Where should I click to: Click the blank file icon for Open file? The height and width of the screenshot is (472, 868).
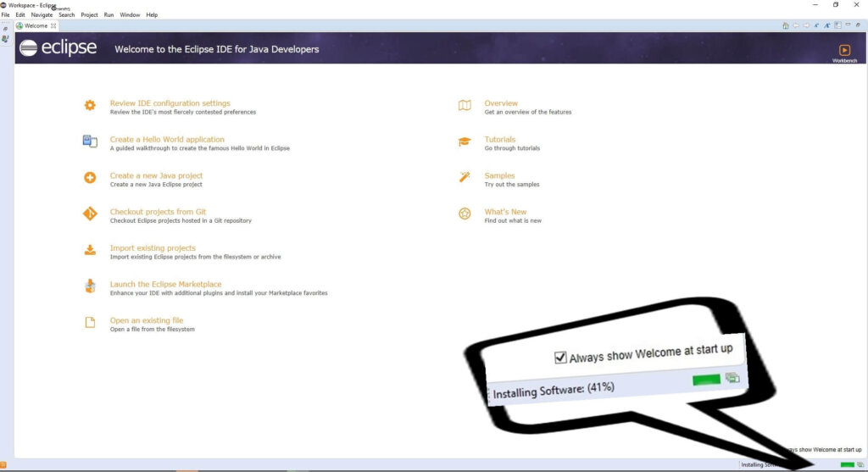[x=90, y=322]
